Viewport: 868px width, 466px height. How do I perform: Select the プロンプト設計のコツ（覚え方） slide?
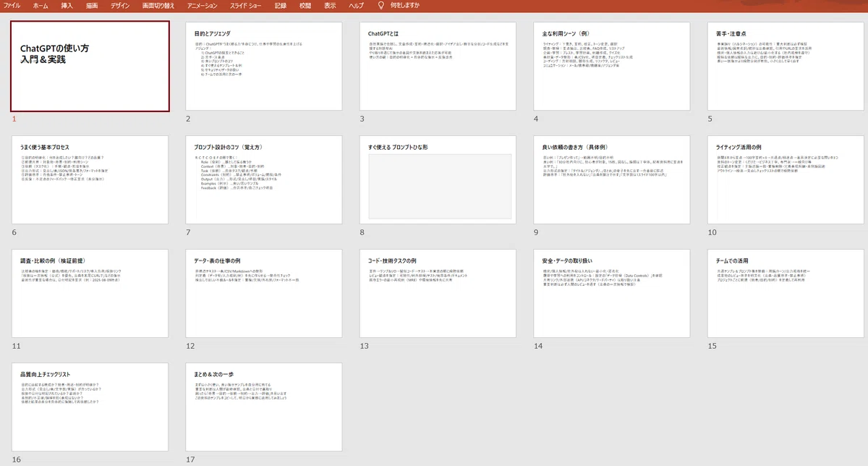pos(264,179)
